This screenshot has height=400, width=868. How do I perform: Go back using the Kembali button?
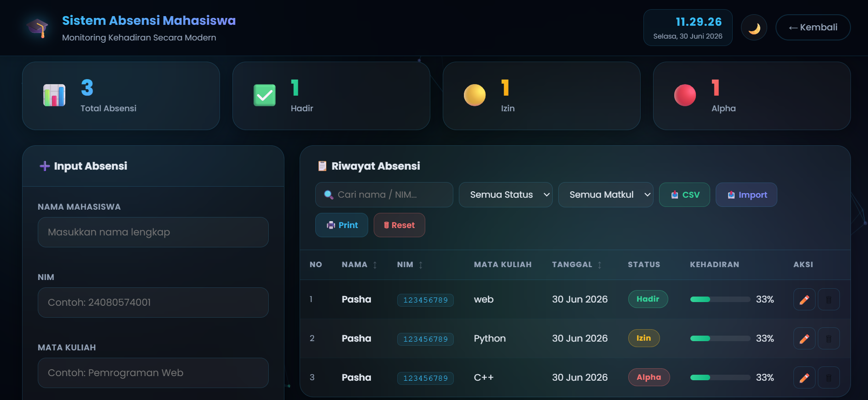pyautogui.click(x=813, y=28)
